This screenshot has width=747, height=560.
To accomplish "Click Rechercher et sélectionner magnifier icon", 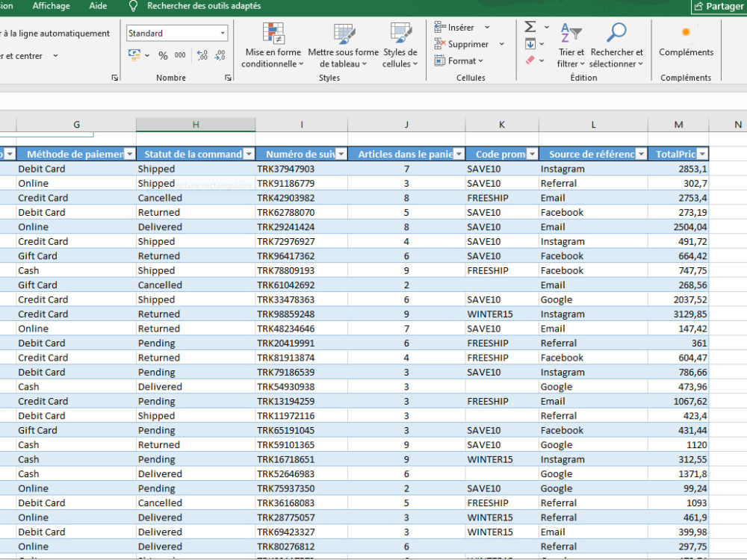I will coord(616,33).
